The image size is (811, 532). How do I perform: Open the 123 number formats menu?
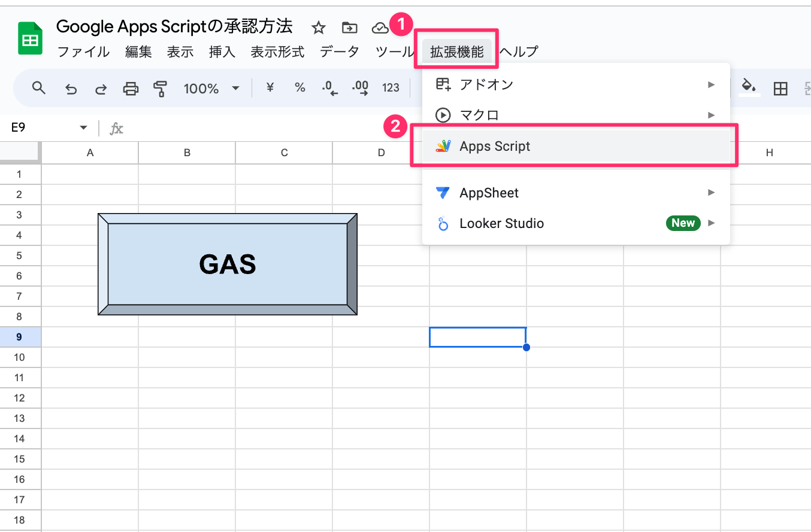pyautogui.click(x=391, y=88)
